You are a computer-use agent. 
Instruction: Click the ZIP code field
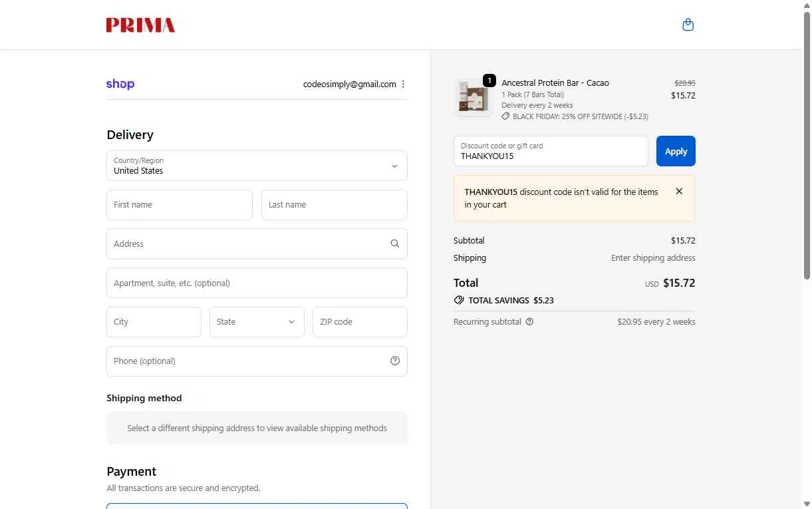coord(360,322)
